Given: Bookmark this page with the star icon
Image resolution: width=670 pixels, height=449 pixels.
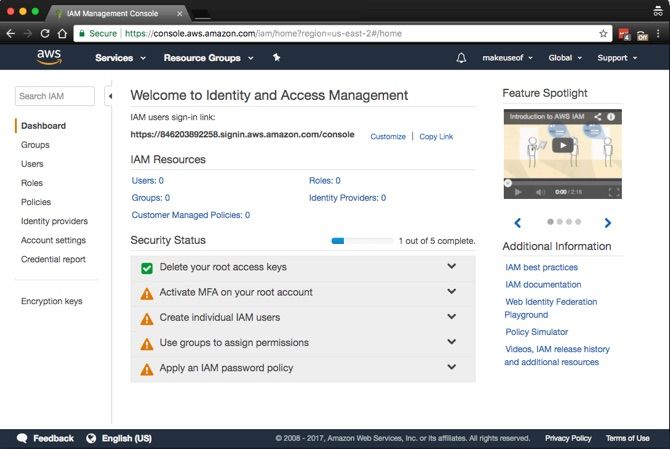Looking at the screenshot, I should pos(603,33).
